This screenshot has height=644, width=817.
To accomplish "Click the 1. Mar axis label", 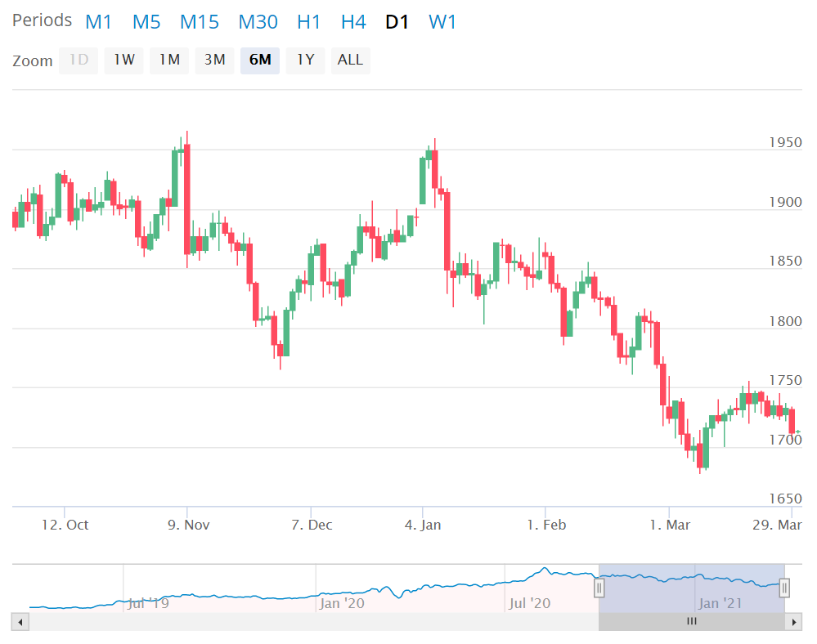I will pyautogui.click(x=670, y=525).
